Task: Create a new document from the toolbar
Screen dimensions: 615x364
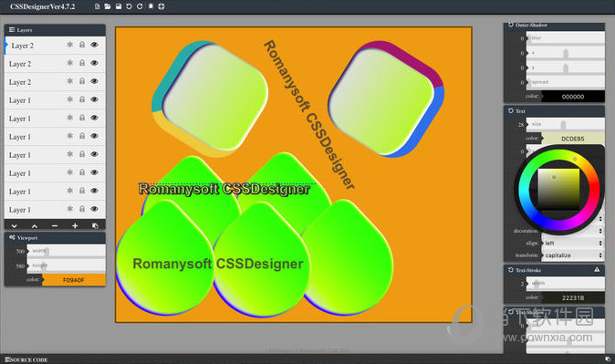Action: (x=98, y=6)
